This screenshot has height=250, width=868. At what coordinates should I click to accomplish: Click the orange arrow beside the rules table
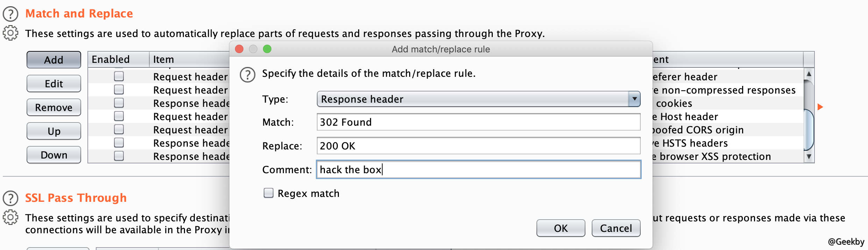[820, 107]
